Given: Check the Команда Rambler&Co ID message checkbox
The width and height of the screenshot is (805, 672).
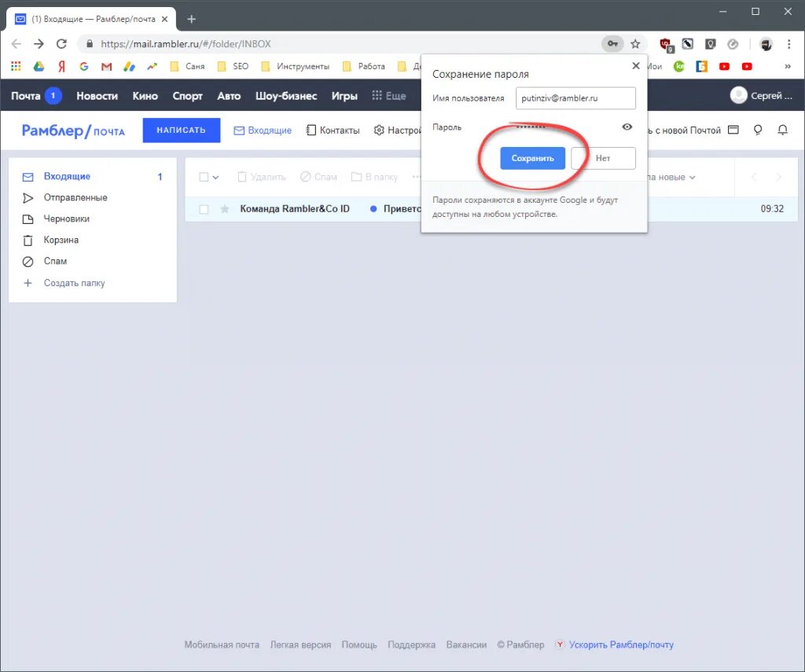Looking at the screenshot, I should [x=204, y=209].
